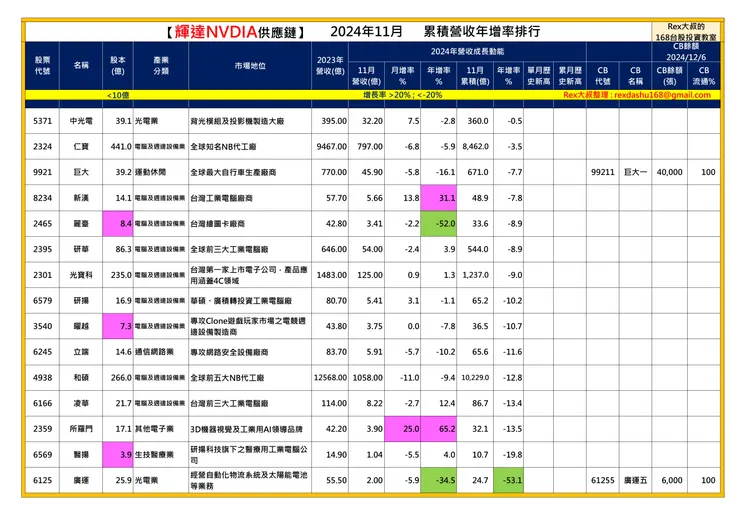Select capital value 266.0 cell
Viewport: 740px width, 523px height.
click(x=118, y=378)
